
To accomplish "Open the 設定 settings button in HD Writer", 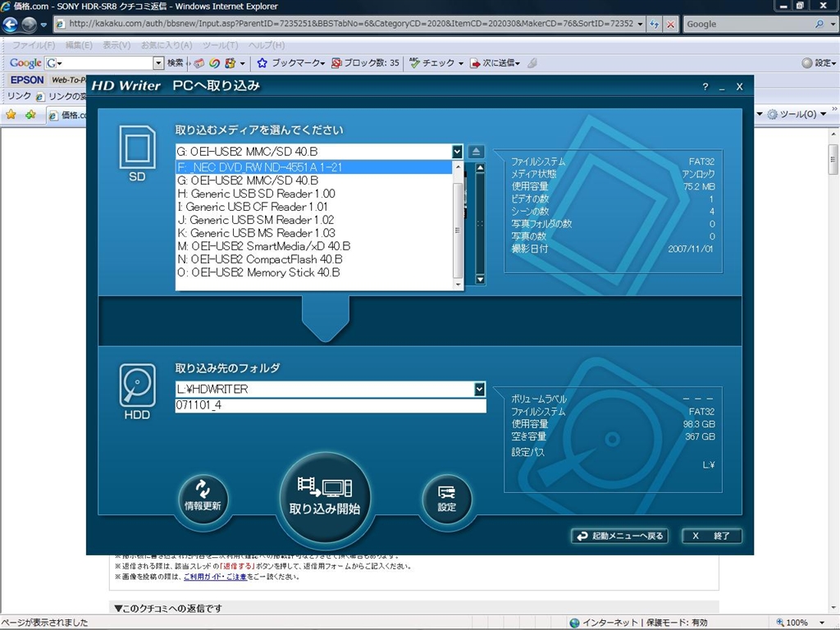I will (447, 500).
